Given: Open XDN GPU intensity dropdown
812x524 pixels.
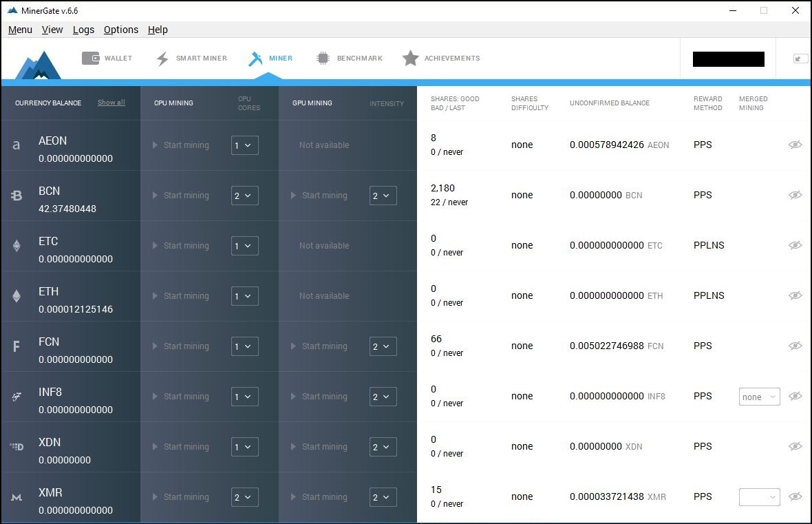Looking at the screenshot, I should [383, 447].
